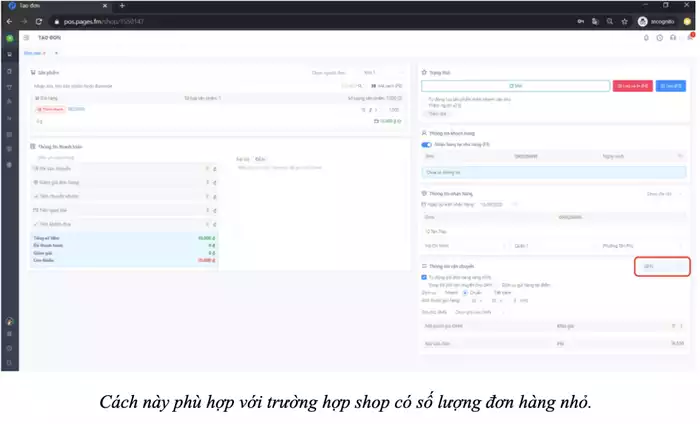Set order status with Mới button
700x424 pixels.
pyautogui.click(x=515, y=86)
